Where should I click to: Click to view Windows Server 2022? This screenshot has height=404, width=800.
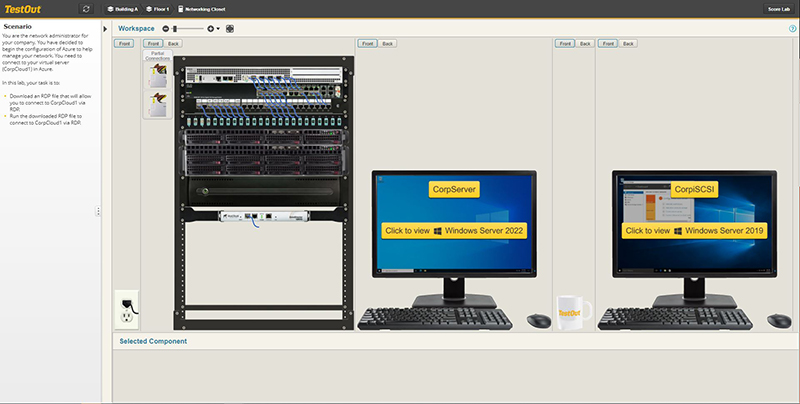click(x=454, y=231)
